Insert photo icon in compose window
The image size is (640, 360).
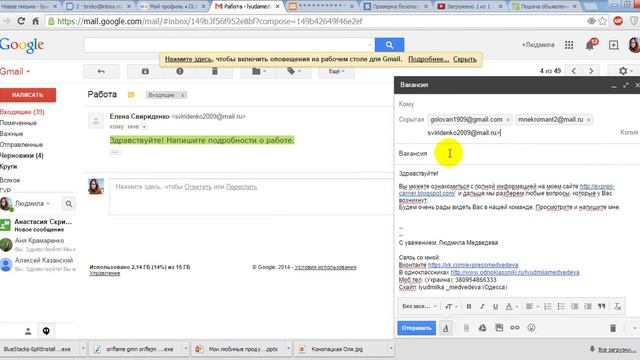click(x=499, y=328)
